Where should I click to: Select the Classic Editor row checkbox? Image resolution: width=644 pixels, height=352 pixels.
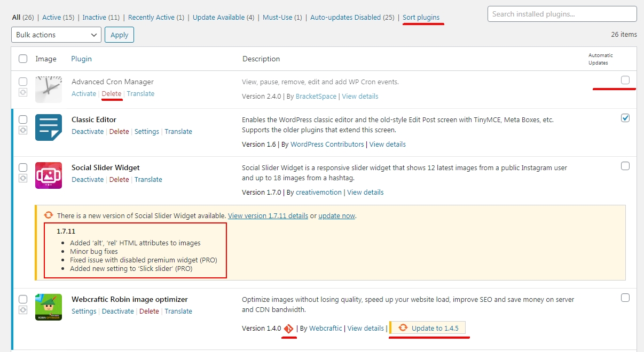tap(23, 119)
